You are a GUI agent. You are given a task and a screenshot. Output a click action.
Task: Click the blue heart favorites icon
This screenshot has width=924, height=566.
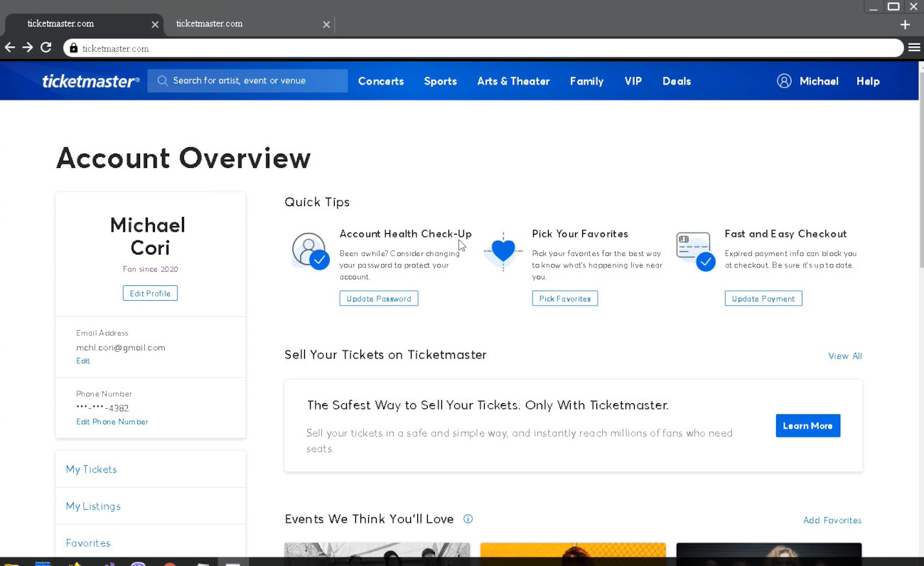(503, 251)
